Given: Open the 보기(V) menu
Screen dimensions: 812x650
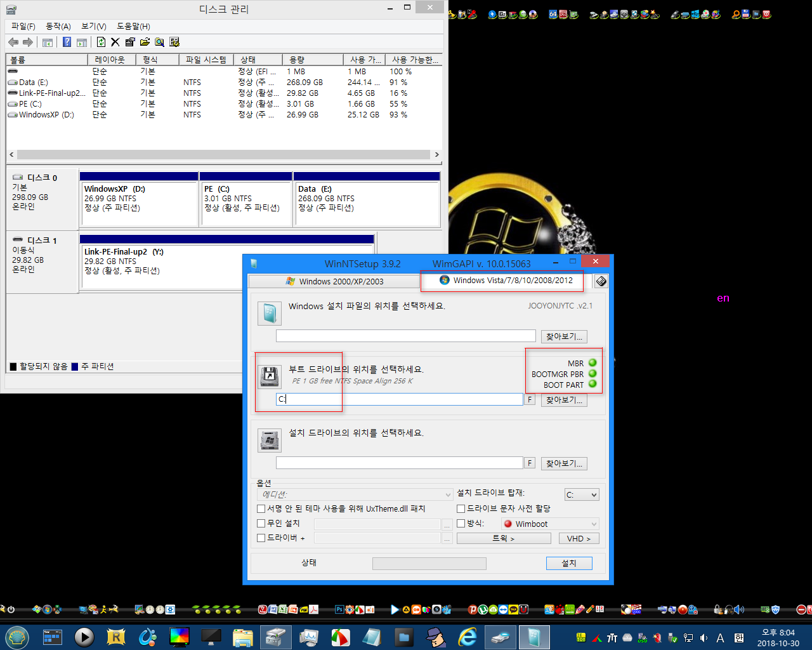Looking at the screenshot, I should coord(94,26).
